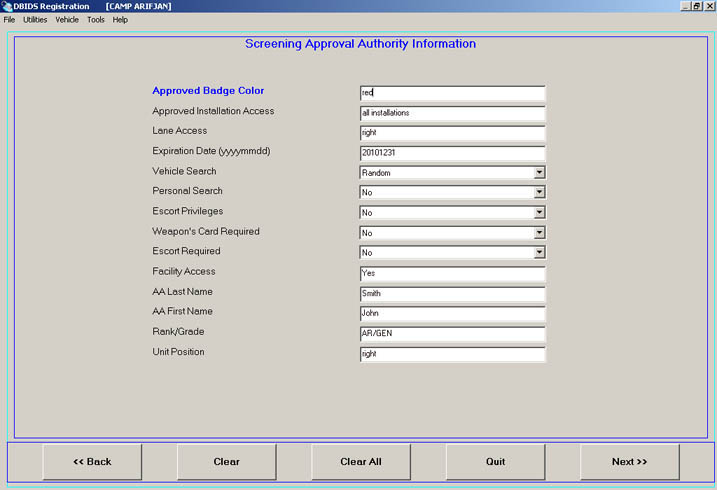This screenshot has height=490, width=717.
Task: Open the Weapon's Card Required dropdown
Action: tap(539, 232)
